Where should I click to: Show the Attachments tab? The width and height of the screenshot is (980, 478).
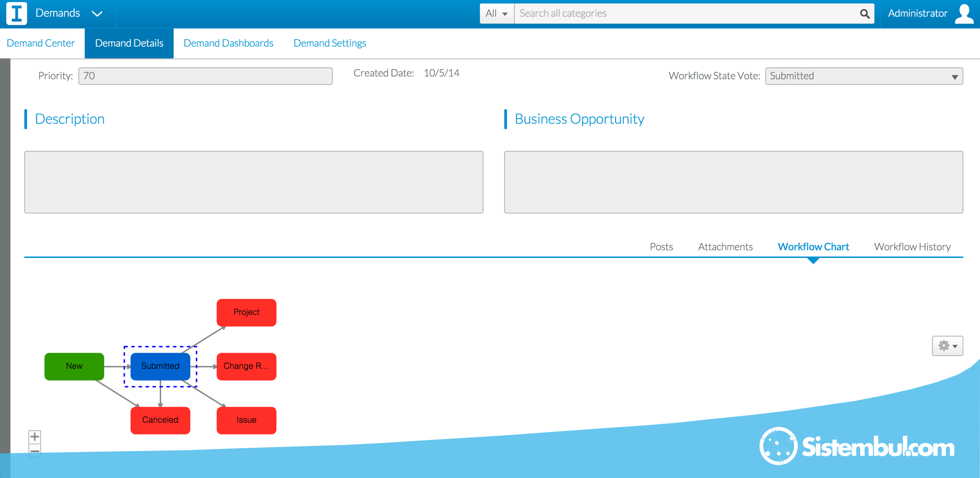point(725,247)
